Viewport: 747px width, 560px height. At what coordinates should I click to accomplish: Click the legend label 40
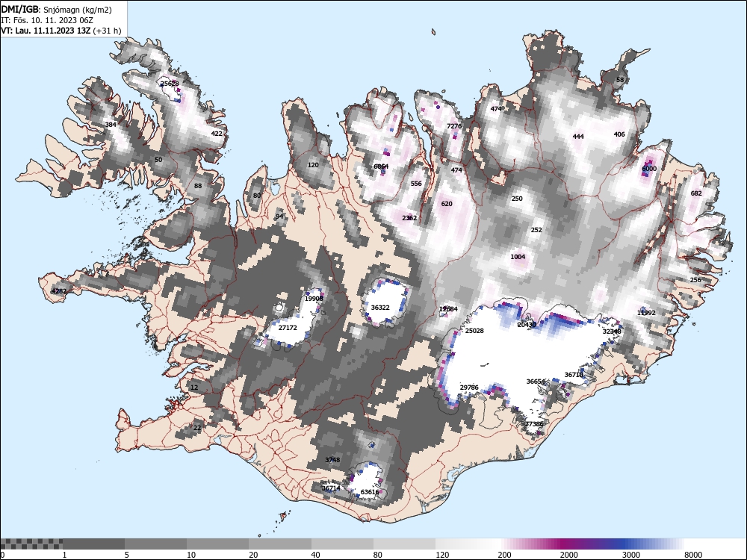point(316,555)
